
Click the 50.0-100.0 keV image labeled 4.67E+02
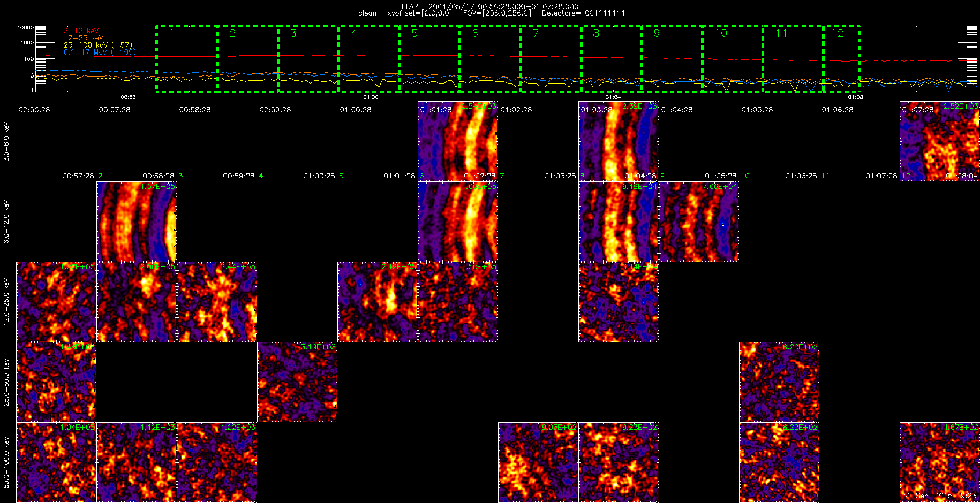tap(940, 462)
